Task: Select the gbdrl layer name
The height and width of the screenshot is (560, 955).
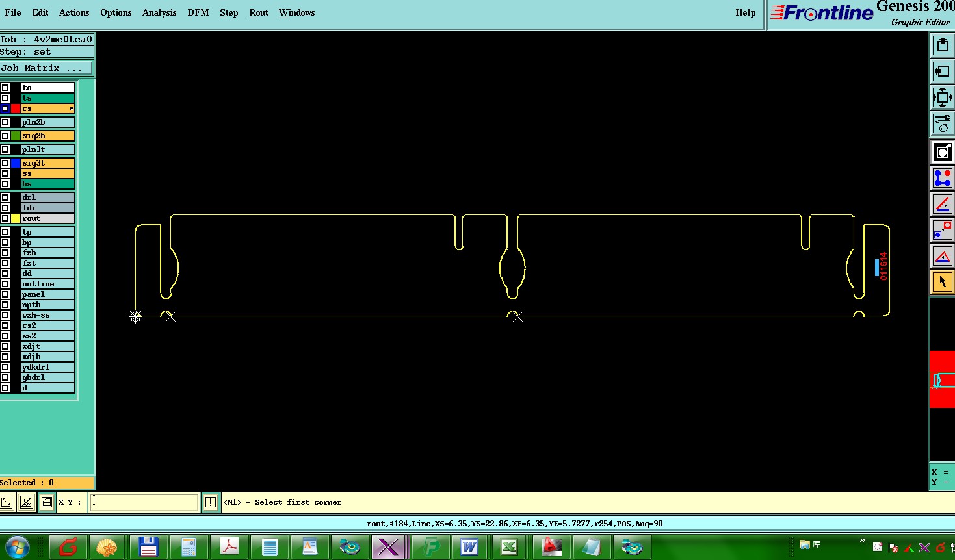Action: coord(47,377)
